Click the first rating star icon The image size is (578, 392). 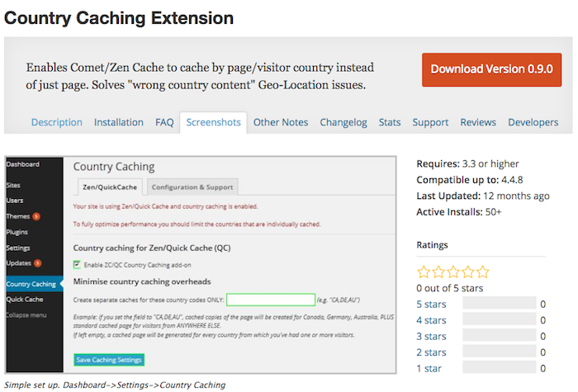click(x=424, y=272)
